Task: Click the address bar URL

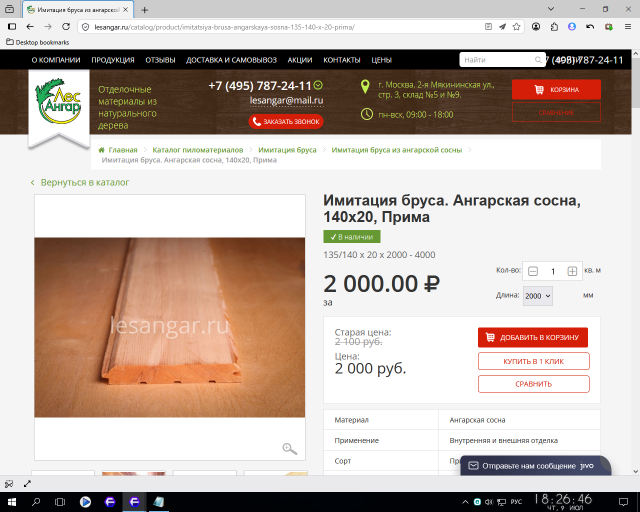Action: pyautogui.click(x=224, y=27)
